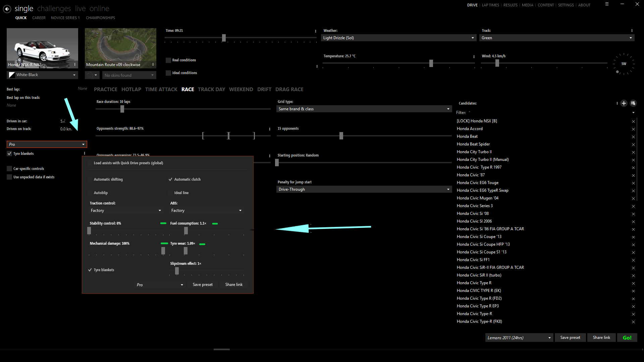644x362 pixels.
Task: Open the hamburger menu in the title bar
Action: pos(607,4)
